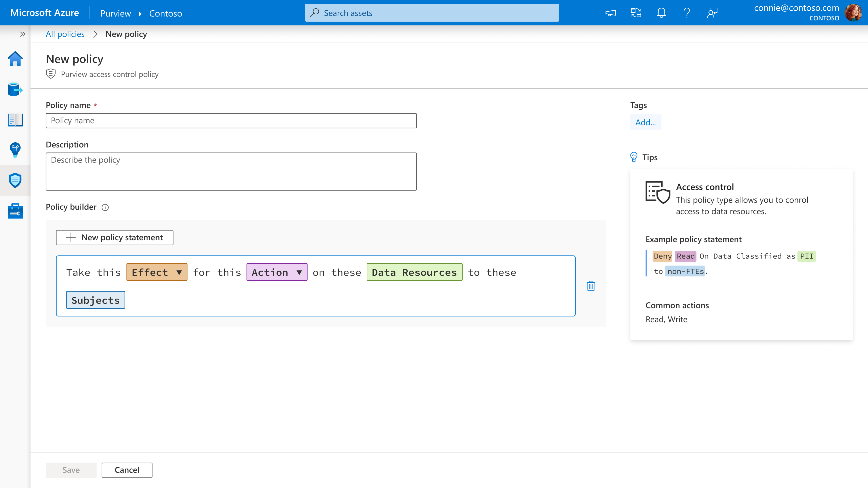The image size is (868, 488).
Task: Open the Insights lightbulb icon
Action: pyautogui.click(x=15, y=150)
